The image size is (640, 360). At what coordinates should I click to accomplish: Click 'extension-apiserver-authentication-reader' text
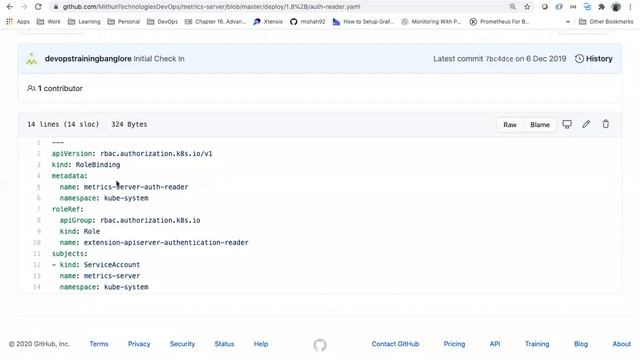pos(166,242)
